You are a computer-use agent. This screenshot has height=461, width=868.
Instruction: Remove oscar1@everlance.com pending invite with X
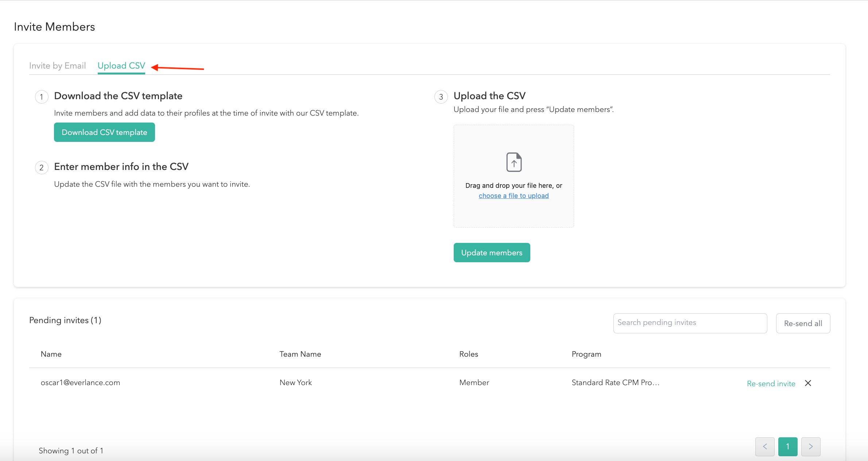click(x=808, y=383)
